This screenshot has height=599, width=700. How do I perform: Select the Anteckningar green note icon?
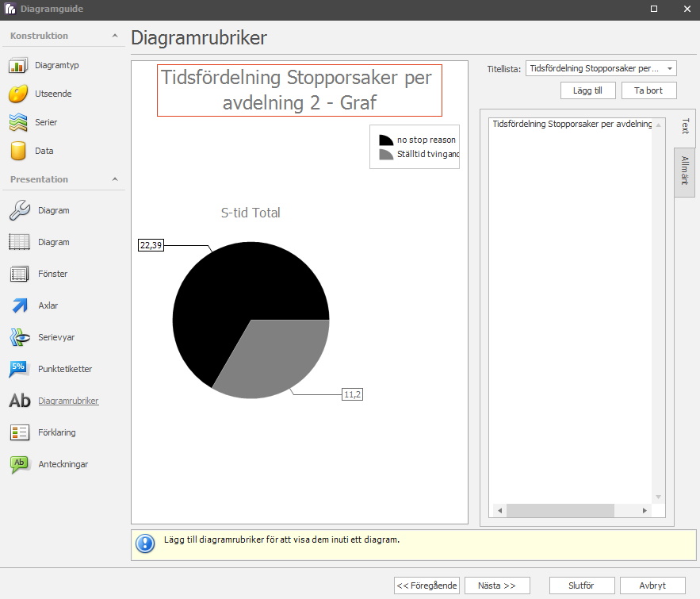point(20,464)
